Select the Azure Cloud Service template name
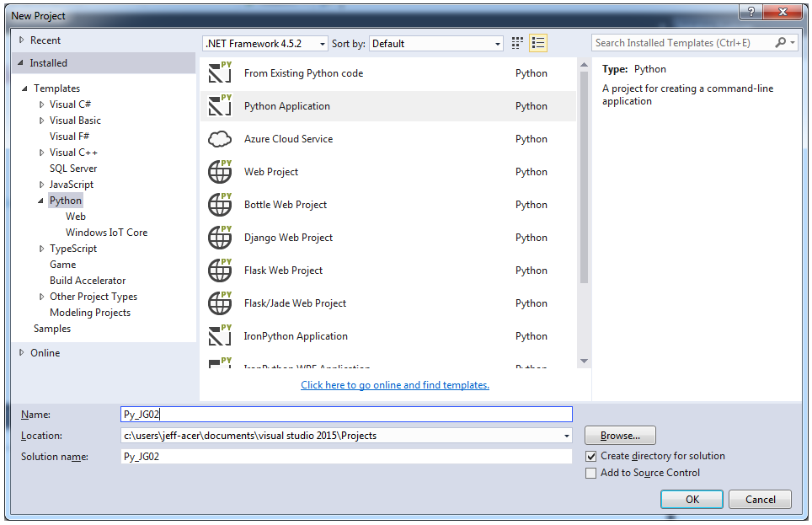Viewport: 812px width, 525px height. coord(288,139)
